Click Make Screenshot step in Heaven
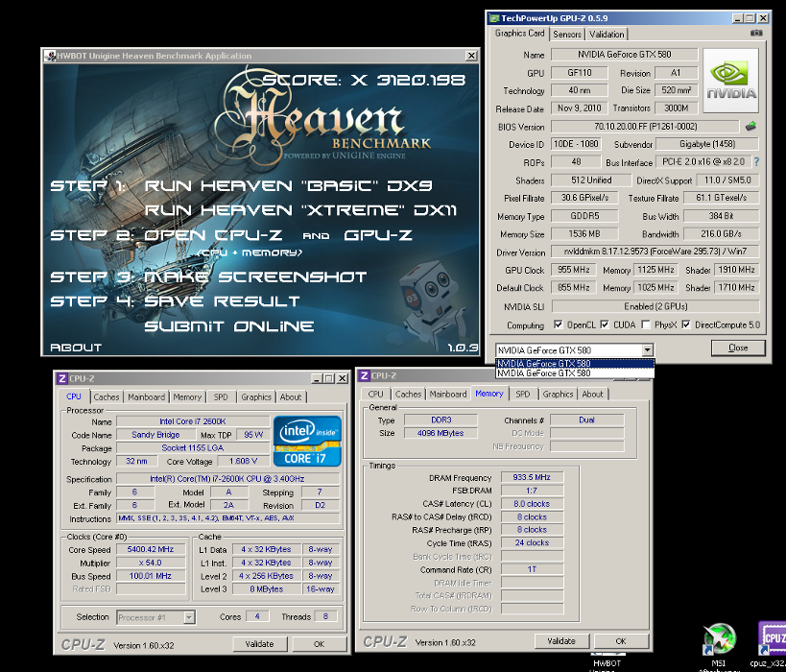 255,276
